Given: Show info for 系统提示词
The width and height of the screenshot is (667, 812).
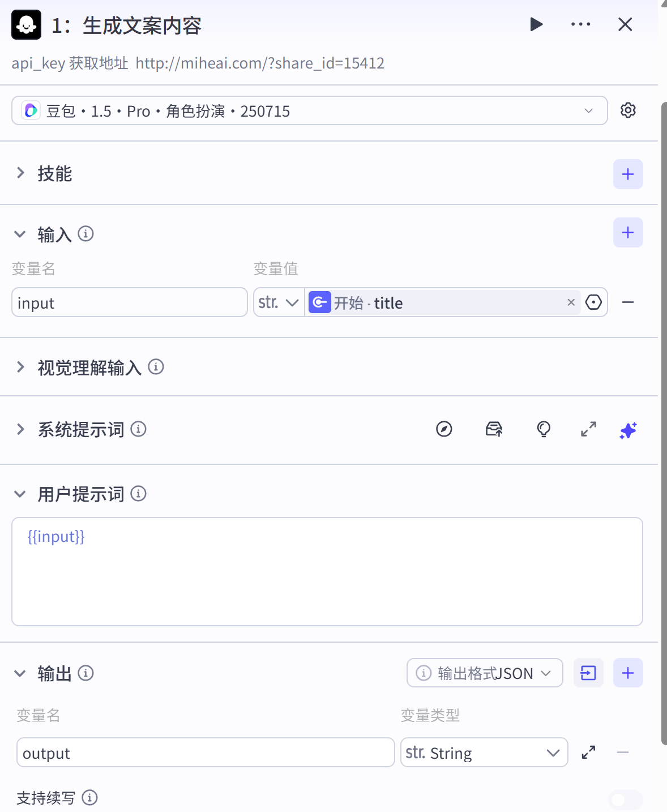Looking at the screenshot, I should coord(138,429).
